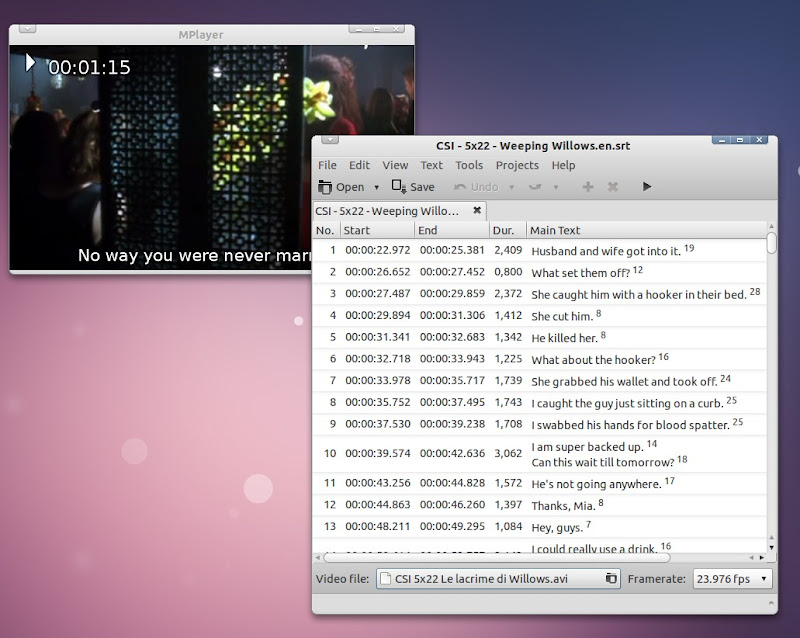Select "She grabbed his wallet and took off." text

(624, 382)
